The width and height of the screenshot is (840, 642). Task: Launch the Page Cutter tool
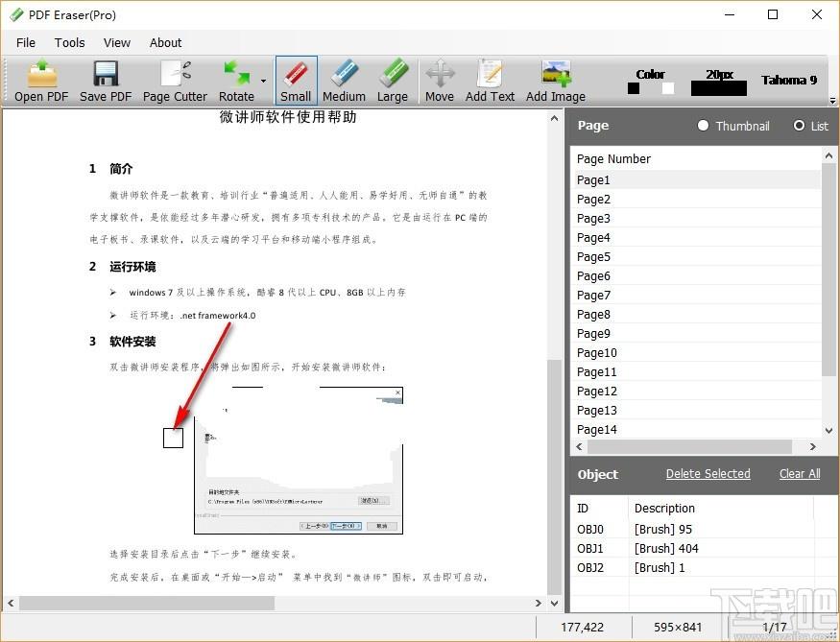(x=175, y=81)
